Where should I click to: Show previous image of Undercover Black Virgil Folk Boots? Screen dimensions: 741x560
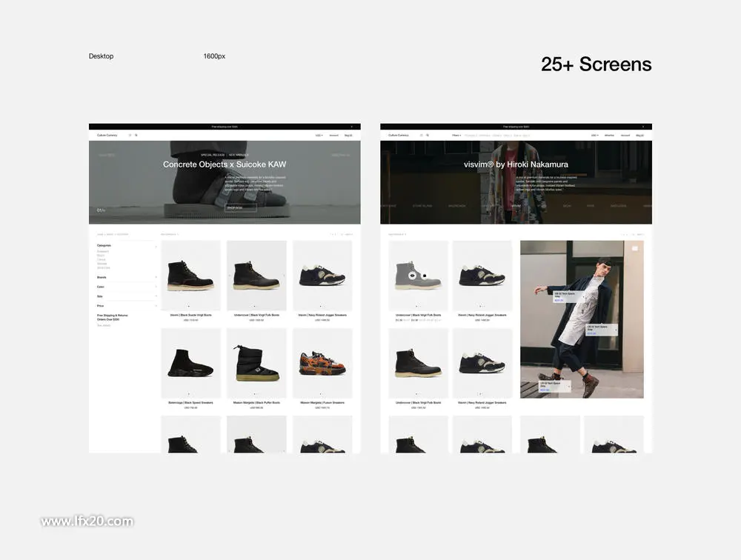(230, 276)
